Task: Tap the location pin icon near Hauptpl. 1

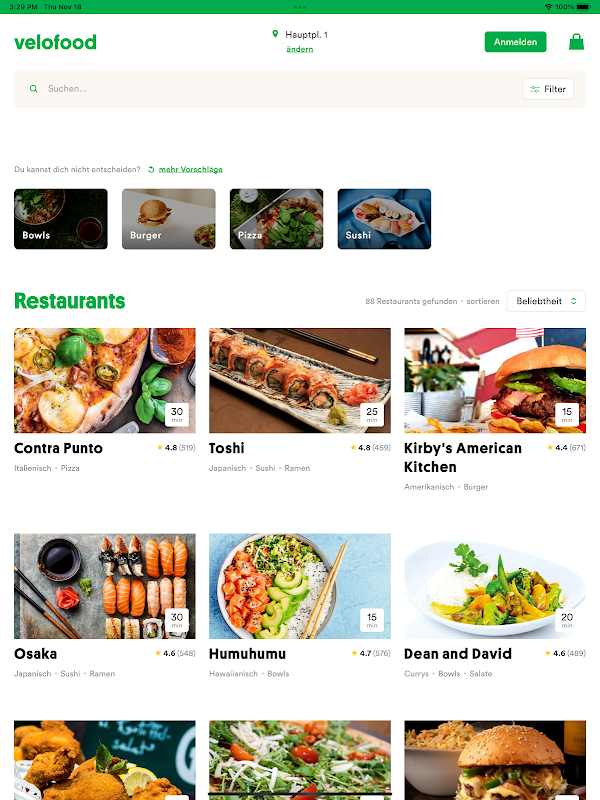Action: coord(275,34)
